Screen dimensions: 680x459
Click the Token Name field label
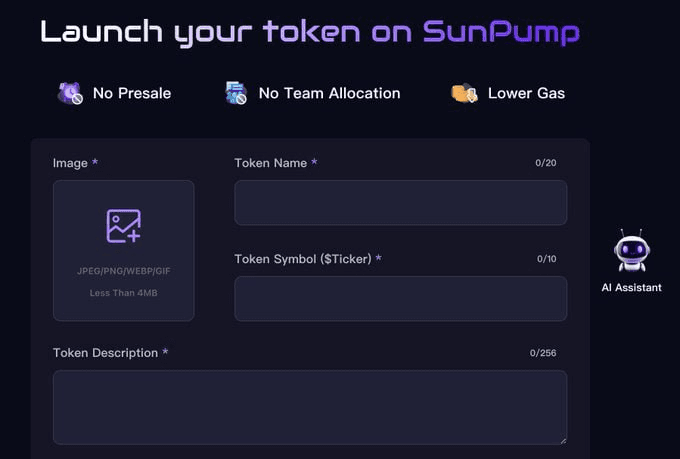[x=271, y=163]
